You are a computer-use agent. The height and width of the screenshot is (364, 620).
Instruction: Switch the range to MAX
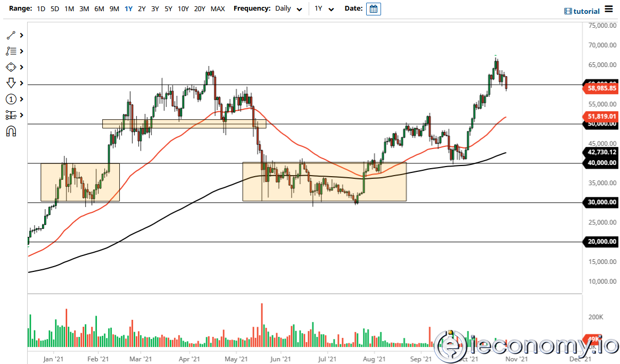tap(217, 9)
